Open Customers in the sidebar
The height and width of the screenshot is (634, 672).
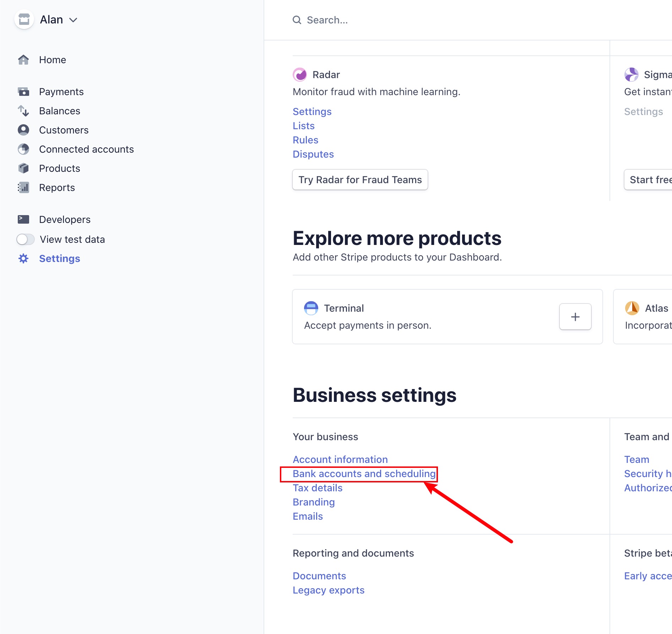pos(64,130)
